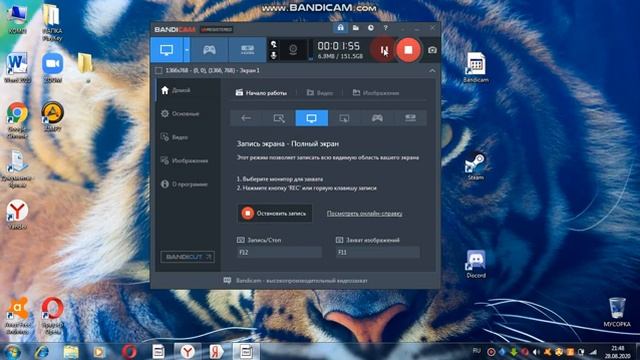The height and width of the screenshot is (360, 640).
Task: Switch to the Начало работы tab
Action: coord(261,93)
